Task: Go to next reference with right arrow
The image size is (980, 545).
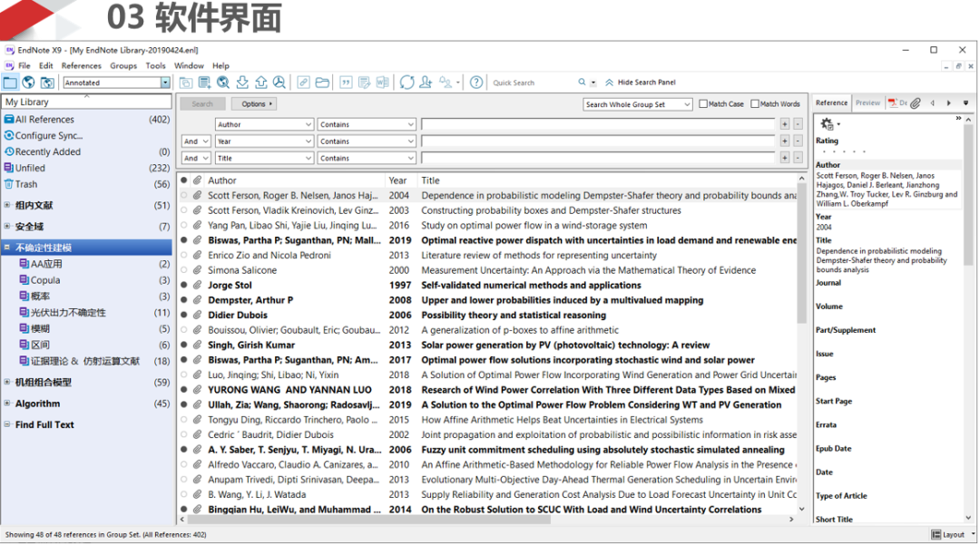Action: [949, 103]
